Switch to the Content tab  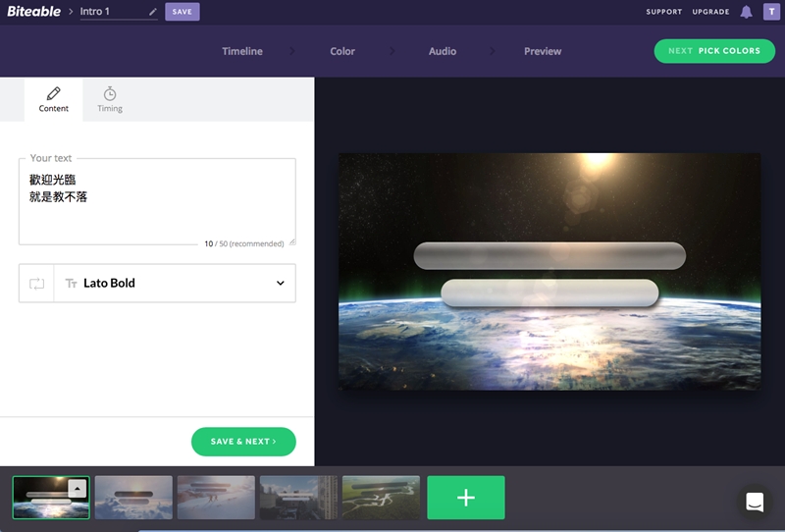pos(54,100)
